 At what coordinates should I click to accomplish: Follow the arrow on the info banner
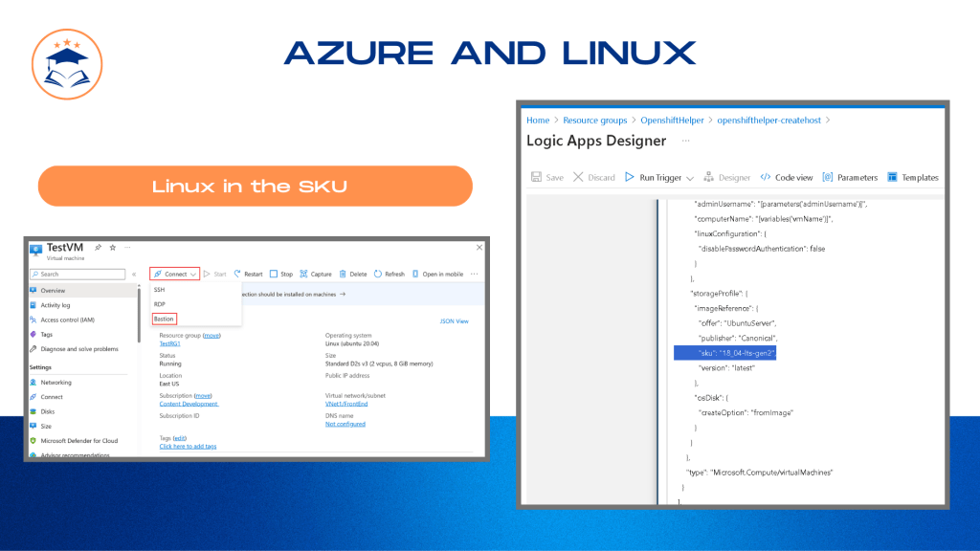[343, 295]
